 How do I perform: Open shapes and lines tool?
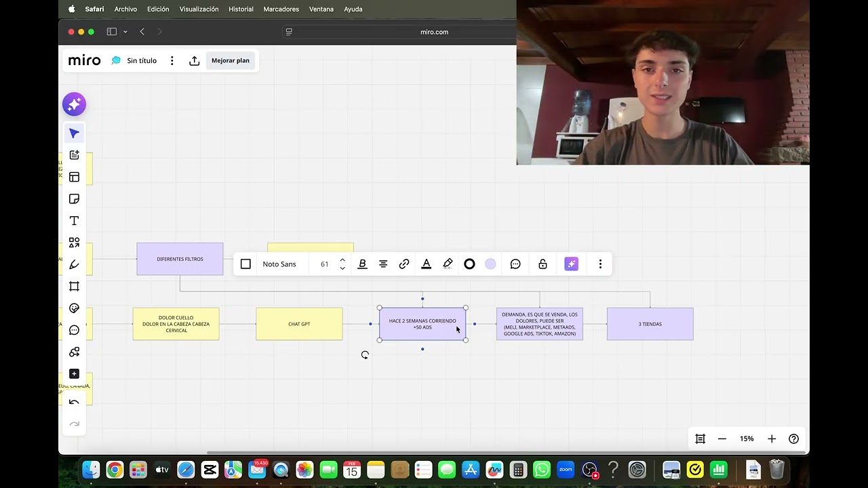pos(74,243)
